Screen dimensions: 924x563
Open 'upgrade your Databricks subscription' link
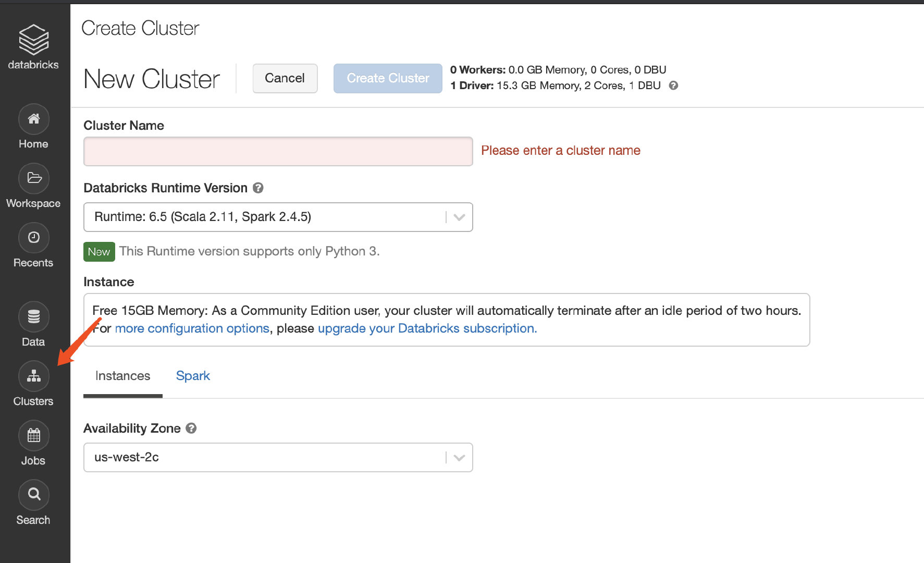coord(427,328)
